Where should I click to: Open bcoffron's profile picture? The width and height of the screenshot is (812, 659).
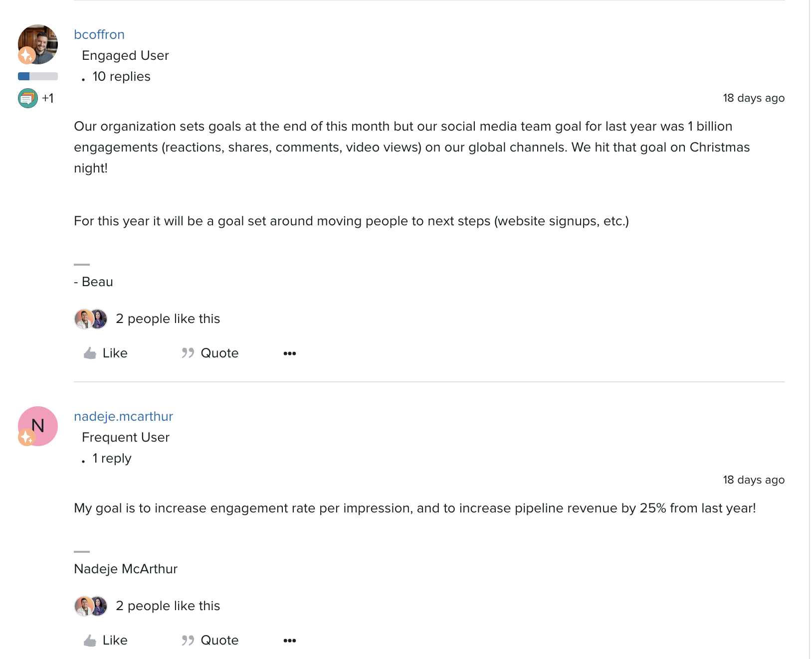pyautogui.click(x=38, y=44)
